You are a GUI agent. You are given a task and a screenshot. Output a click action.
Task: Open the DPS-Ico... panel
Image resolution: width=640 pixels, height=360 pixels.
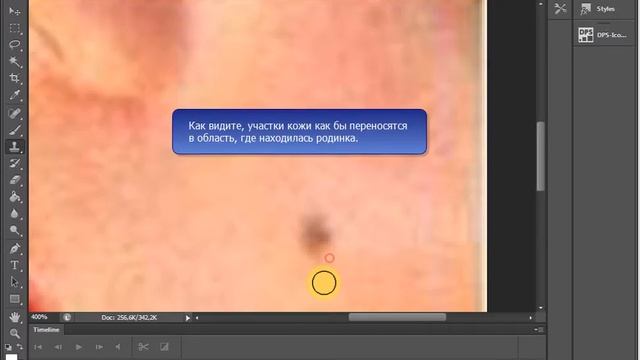(x=604, y=35)
